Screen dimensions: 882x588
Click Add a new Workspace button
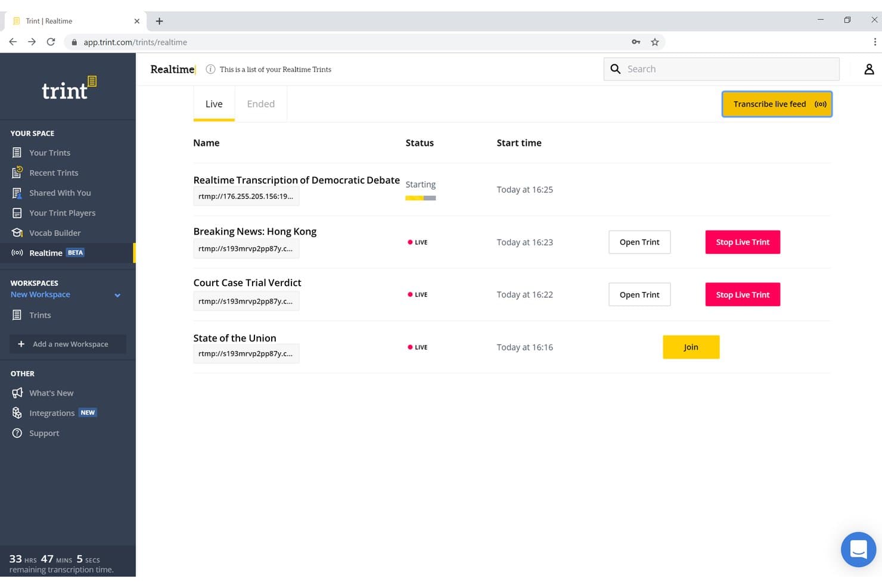coord(68,344)
